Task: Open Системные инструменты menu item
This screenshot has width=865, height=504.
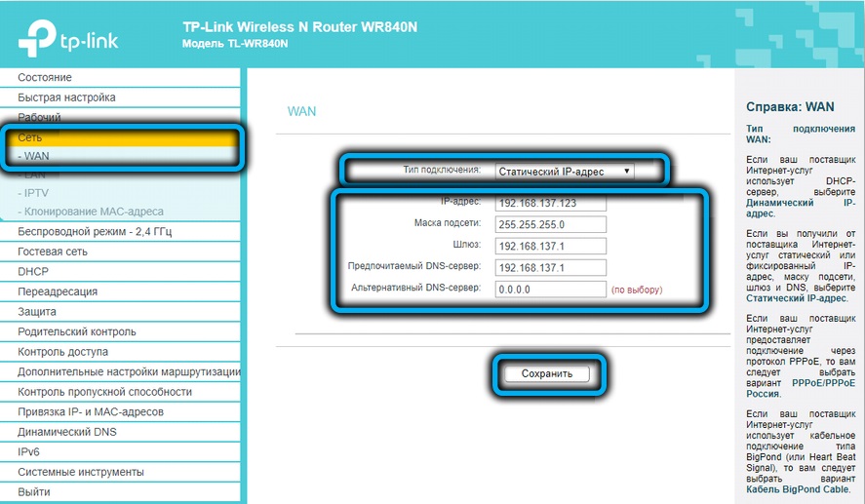Action: coord(120,472)
